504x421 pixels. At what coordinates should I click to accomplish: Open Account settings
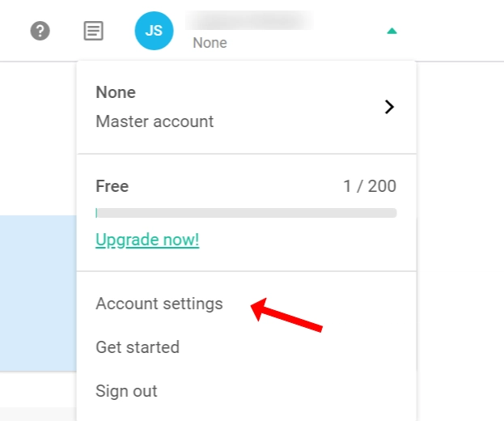click(159, 304)
